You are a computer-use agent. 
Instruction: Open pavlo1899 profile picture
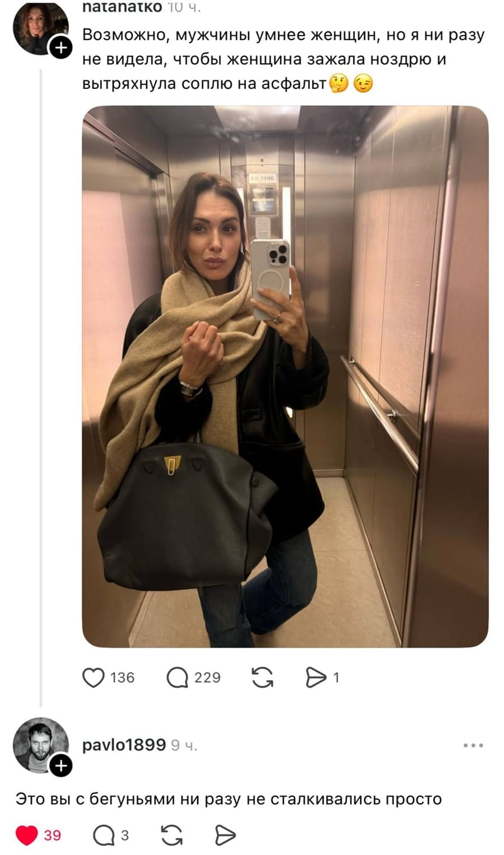click(40, 745)
